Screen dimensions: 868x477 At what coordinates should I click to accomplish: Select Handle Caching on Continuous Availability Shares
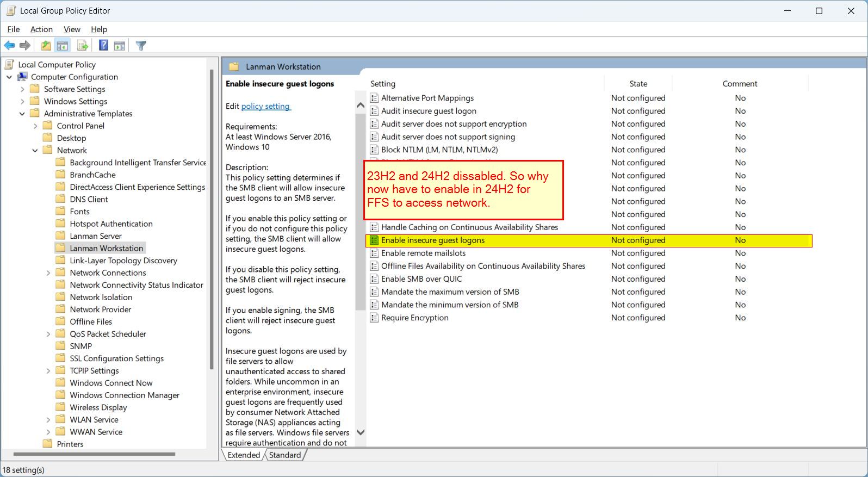click(469, 227)
